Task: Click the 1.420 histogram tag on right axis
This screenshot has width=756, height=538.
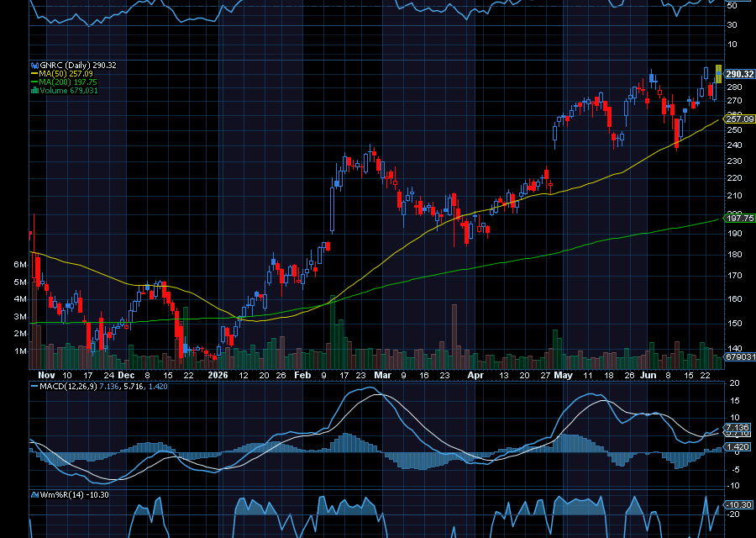Action: click(738, 447)
